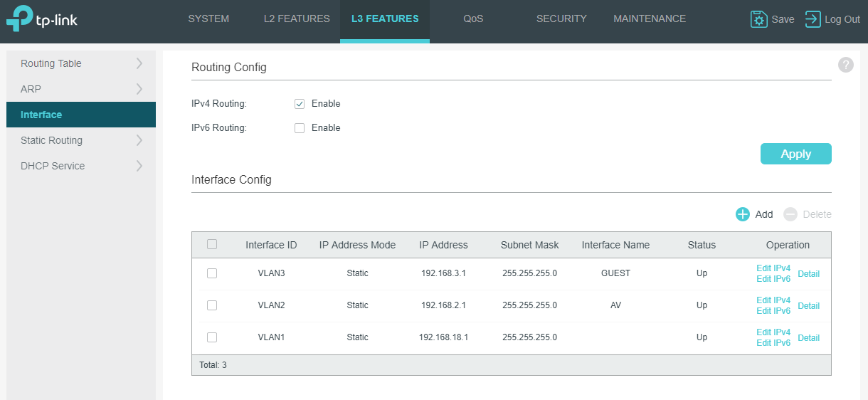Viewport: 868px width, 400px height.
Task: Select the Interface sidebar item
Action: point(81,115)
